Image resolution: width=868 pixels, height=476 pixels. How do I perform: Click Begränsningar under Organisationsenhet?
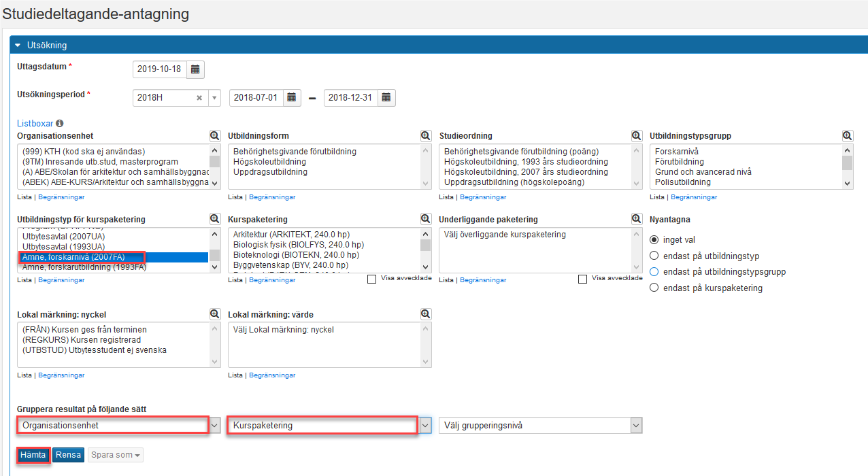point(61,197)
